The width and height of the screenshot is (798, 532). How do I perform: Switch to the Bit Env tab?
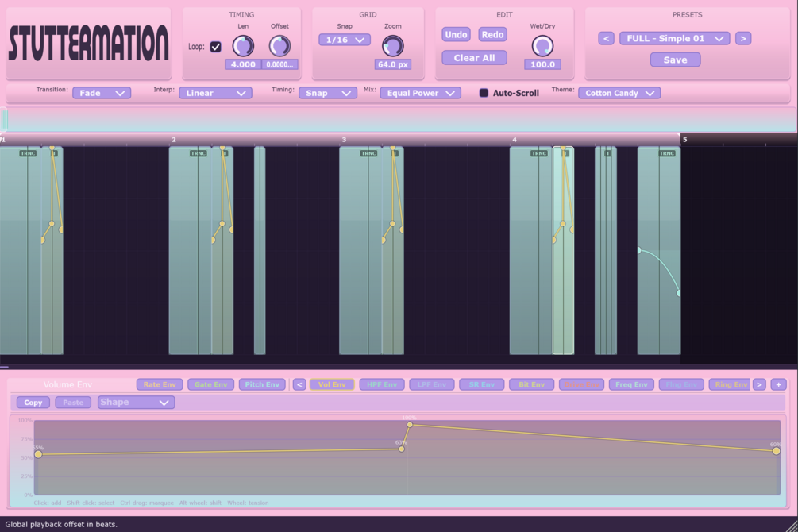click(531, 385)
